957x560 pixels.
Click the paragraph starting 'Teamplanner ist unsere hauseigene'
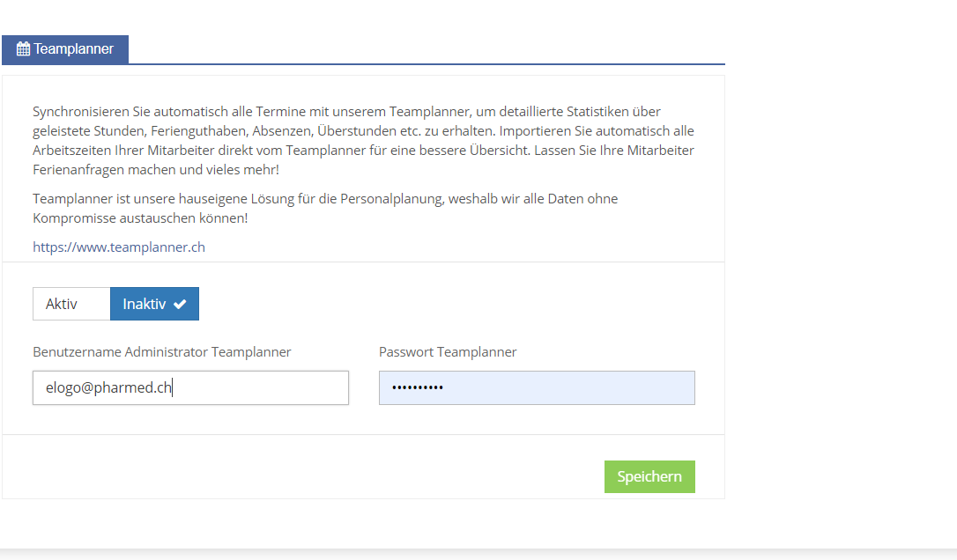tap(325, 209)
